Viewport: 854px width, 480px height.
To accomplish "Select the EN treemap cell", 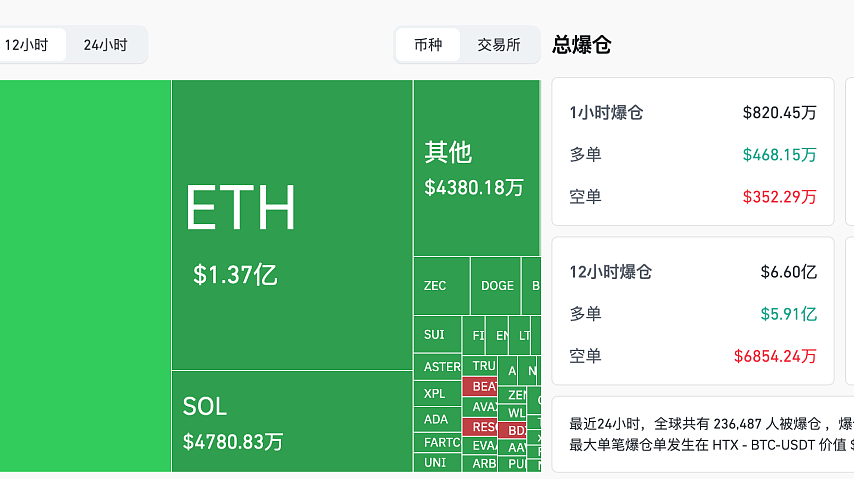I will [497, 336].
